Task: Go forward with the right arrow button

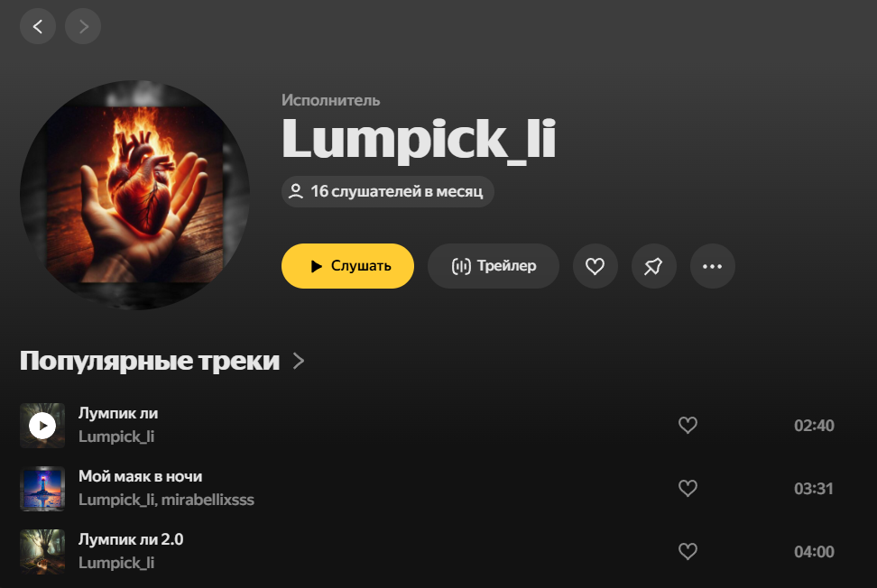Action: pyautogui.click(x=83, y=26)
